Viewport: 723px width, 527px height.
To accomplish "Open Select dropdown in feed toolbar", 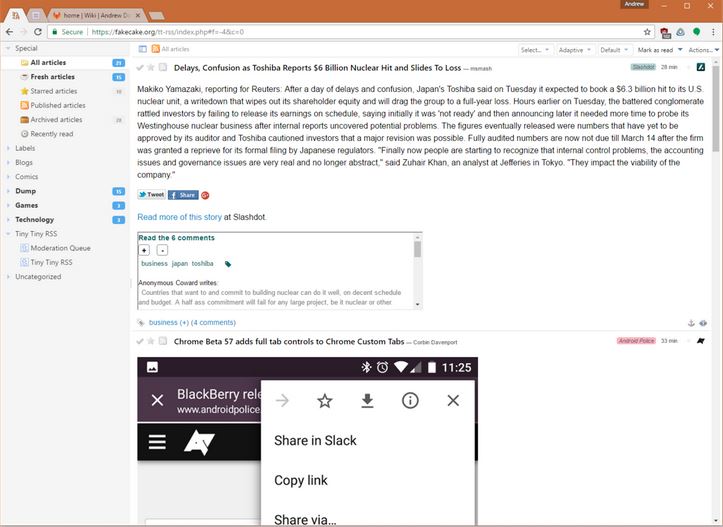I will tap(534, 50).
